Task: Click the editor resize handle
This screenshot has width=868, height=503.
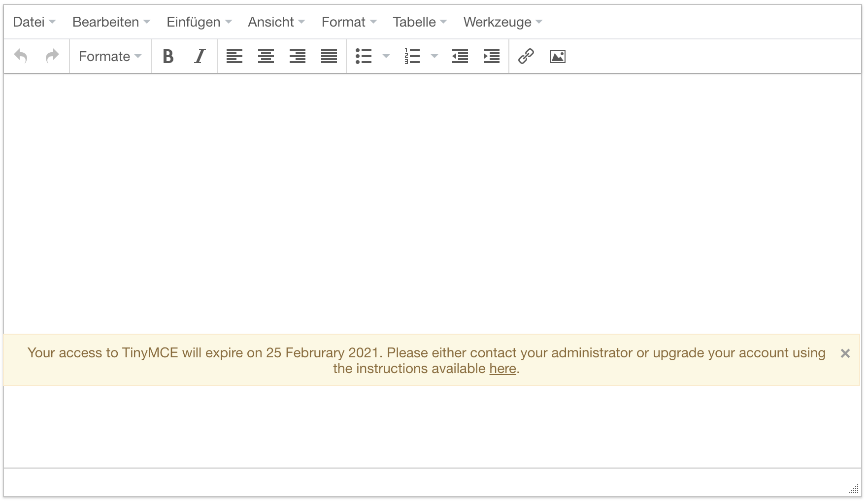Action: coord(854,489)
